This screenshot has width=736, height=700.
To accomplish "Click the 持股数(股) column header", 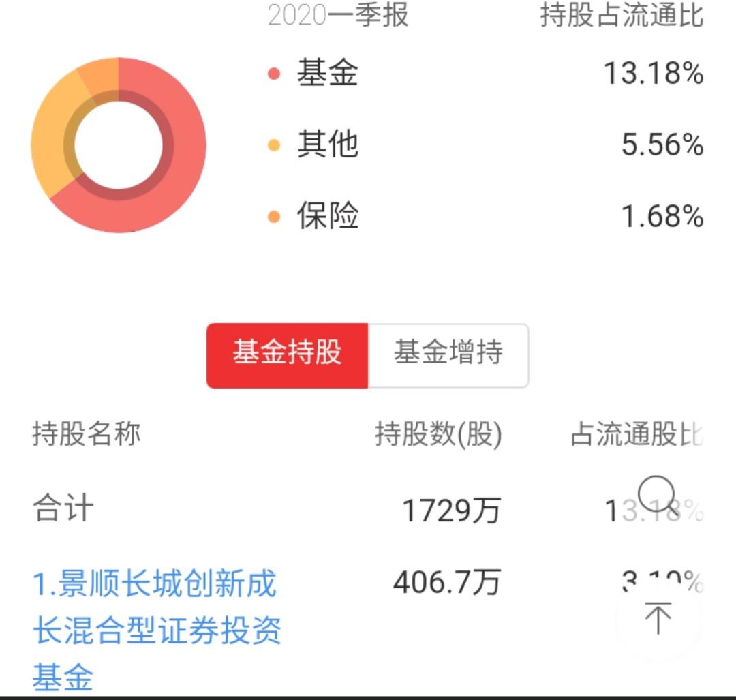I will click(438, 434).
